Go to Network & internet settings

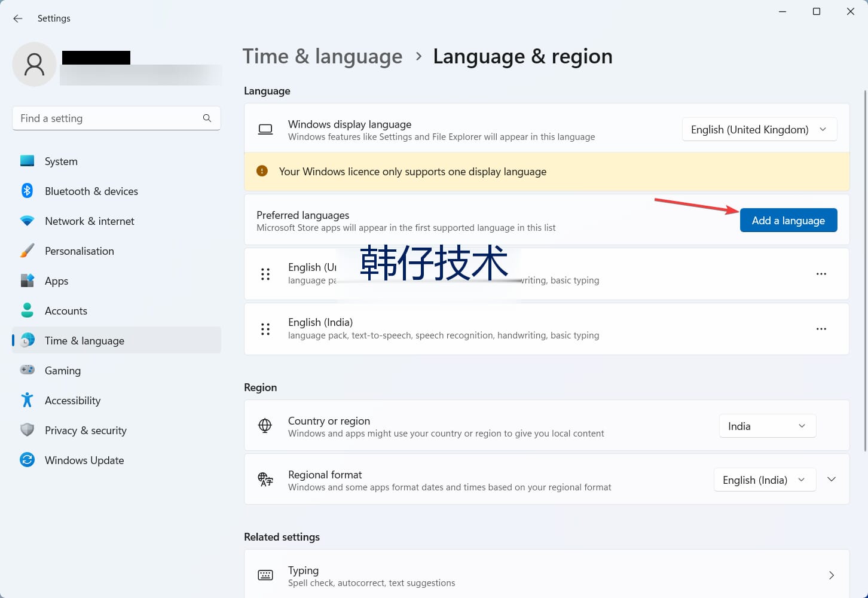(x=117, y=221)
